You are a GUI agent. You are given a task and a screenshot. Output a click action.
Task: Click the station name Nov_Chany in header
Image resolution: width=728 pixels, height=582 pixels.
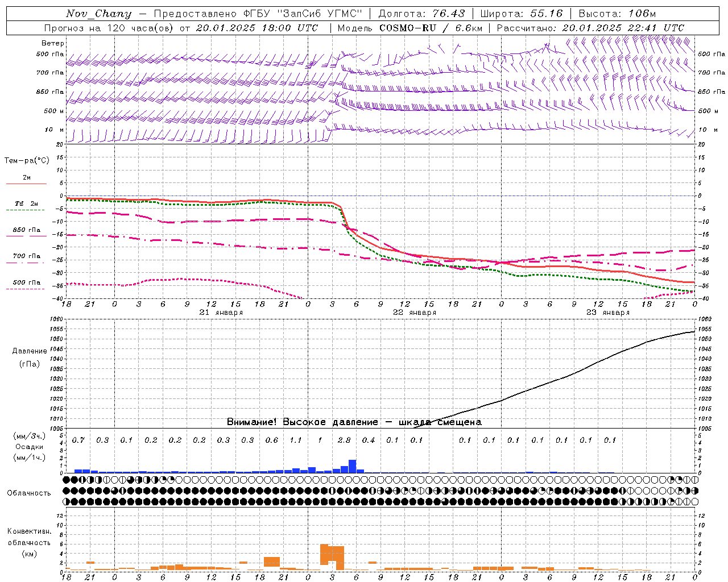click(x=98, y=14)
